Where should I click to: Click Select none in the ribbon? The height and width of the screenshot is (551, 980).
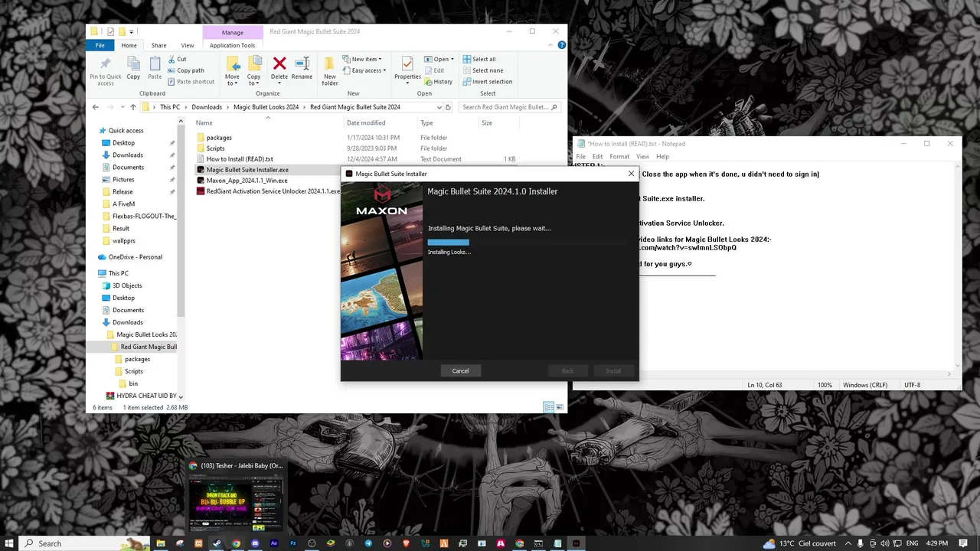pos(482,70)
